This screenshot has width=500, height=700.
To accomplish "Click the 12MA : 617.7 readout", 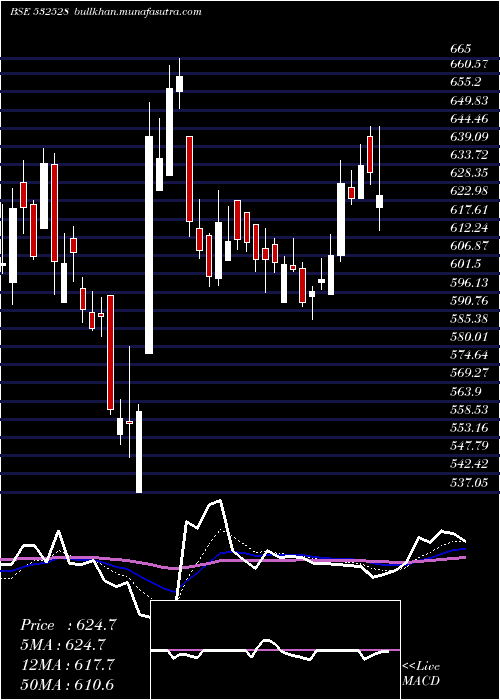I will pyautogui.click(x=68, y=664).
